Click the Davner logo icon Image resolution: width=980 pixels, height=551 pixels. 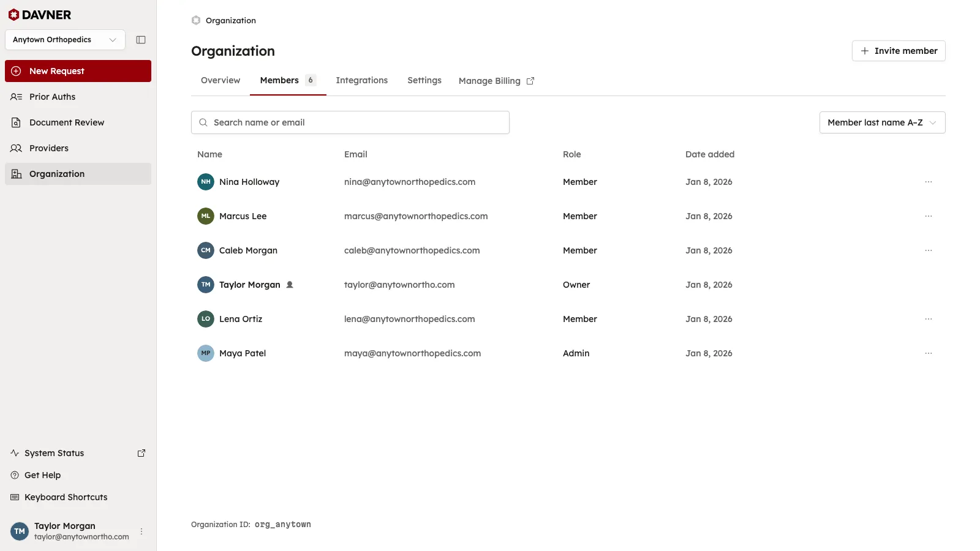(13, 15)
